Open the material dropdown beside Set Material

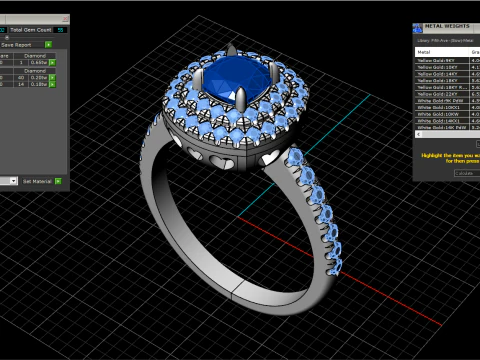(x=13, y=181)
